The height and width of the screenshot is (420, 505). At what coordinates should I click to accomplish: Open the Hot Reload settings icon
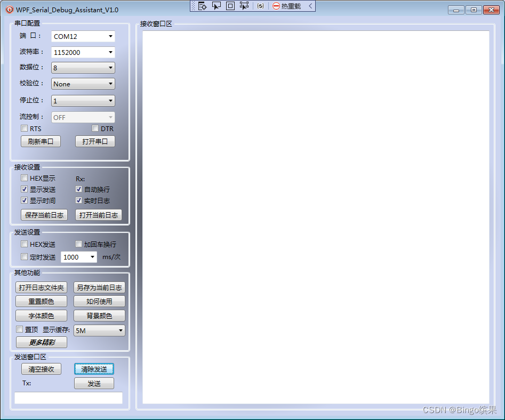click(261, 5)
